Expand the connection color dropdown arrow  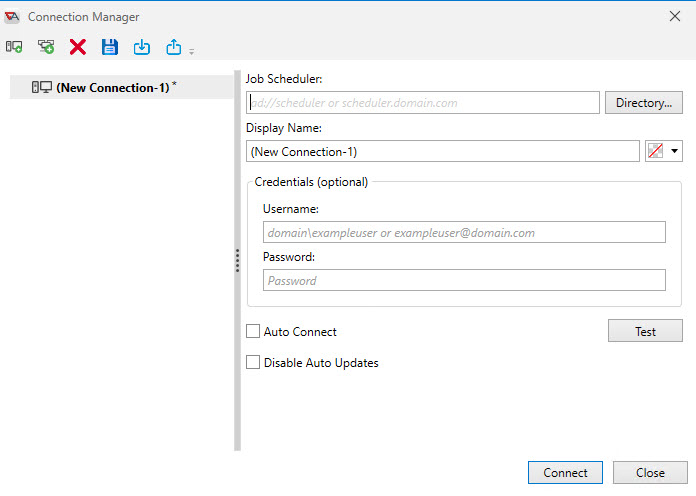[x=675, y=152]
